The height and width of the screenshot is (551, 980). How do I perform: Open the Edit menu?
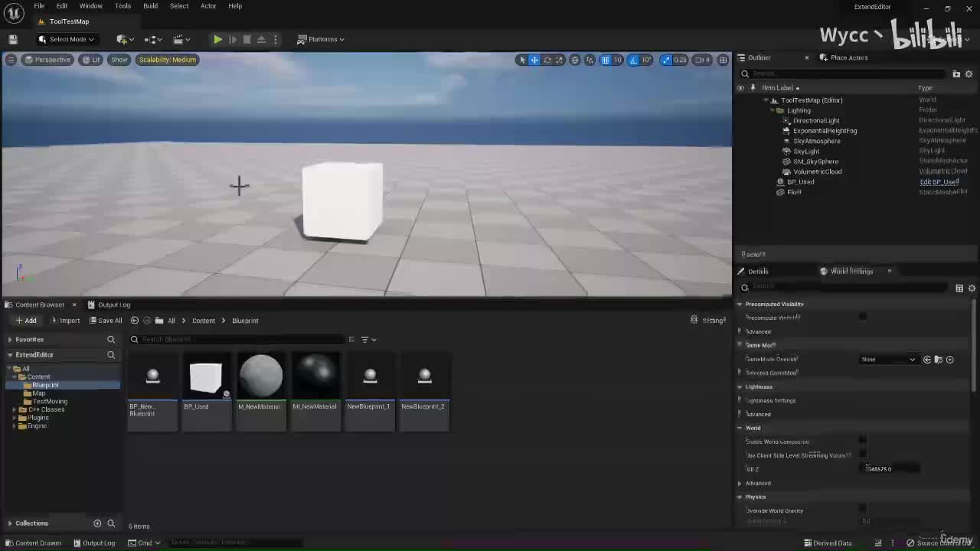coord(62,6)
